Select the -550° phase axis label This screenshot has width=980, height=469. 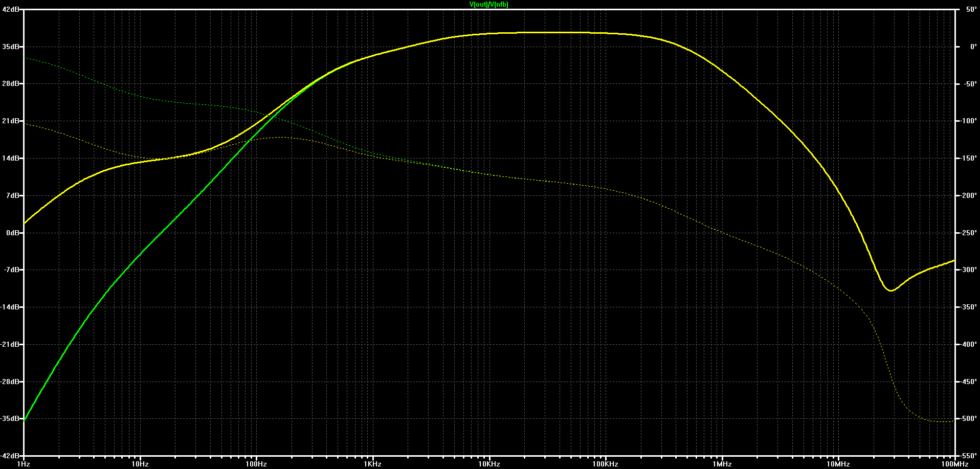click(969, 456)
